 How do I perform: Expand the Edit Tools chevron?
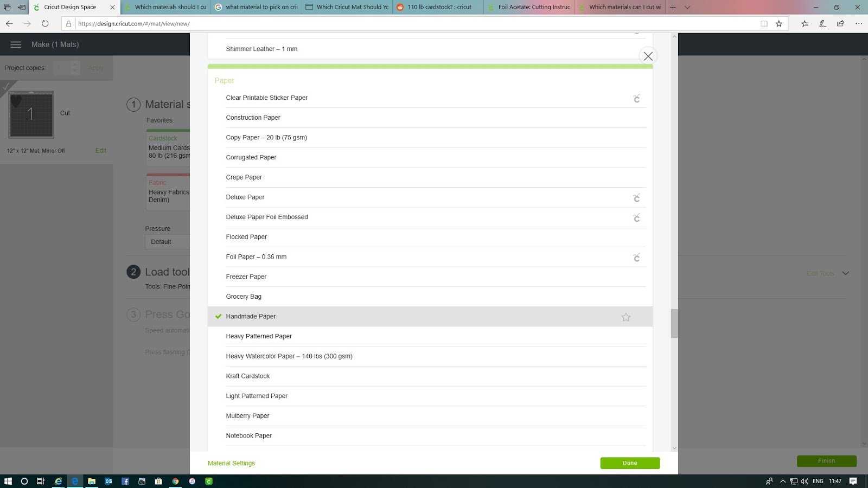[845, 273]
